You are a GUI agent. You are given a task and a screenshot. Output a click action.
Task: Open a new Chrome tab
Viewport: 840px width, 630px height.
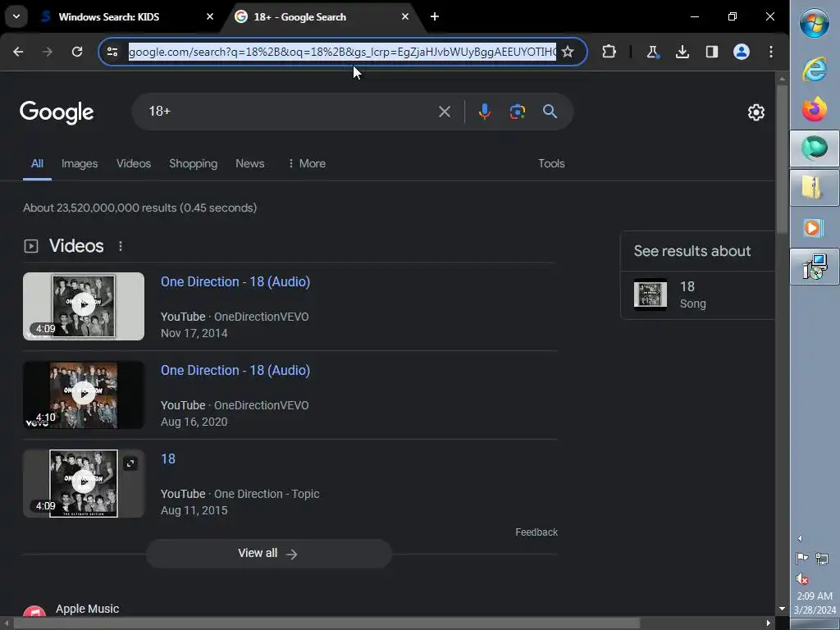(x=435, y=16)
